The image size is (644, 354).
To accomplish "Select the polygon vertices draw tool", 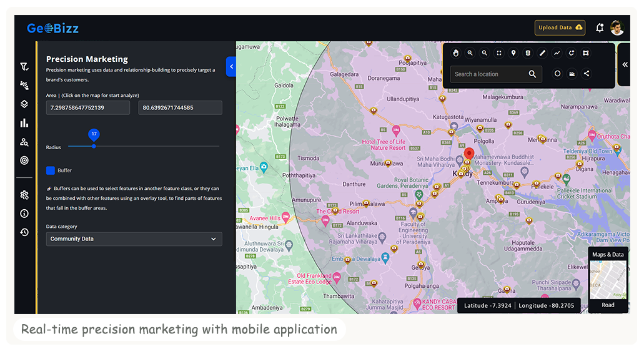I will pos(586,53).
